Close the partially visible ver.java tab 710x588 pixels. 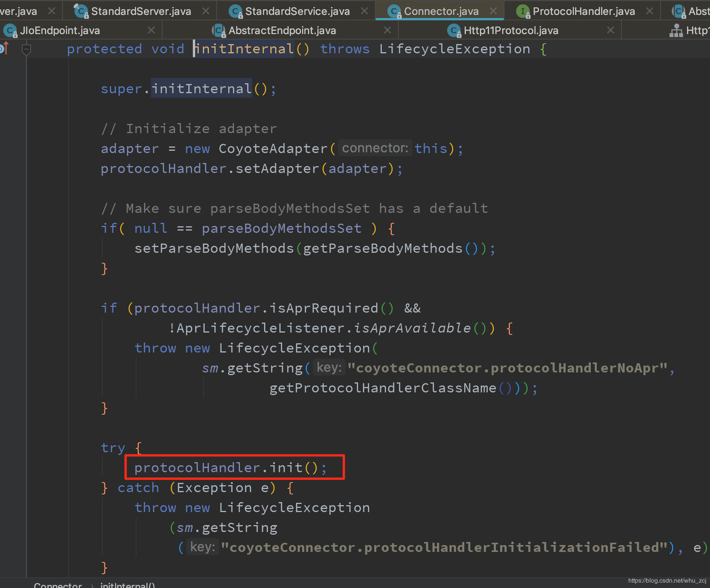[x=52, y=11]
